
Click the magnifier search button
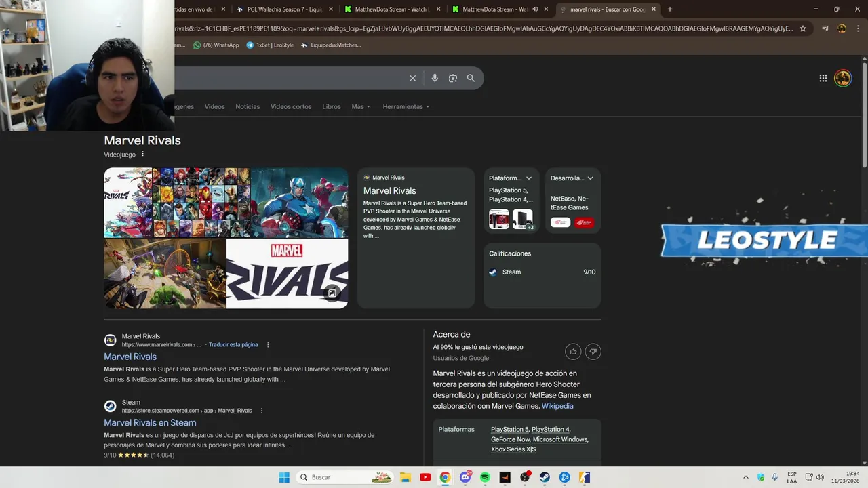[471, 78]
